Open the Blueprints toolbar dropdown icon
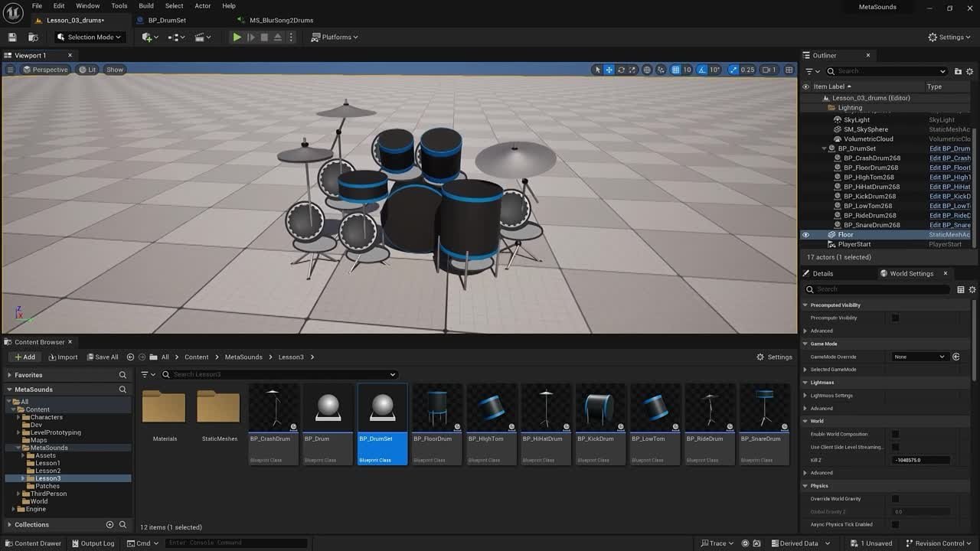Image resolution: width=980 pixels, height=551 pixels. click(176, 37)
